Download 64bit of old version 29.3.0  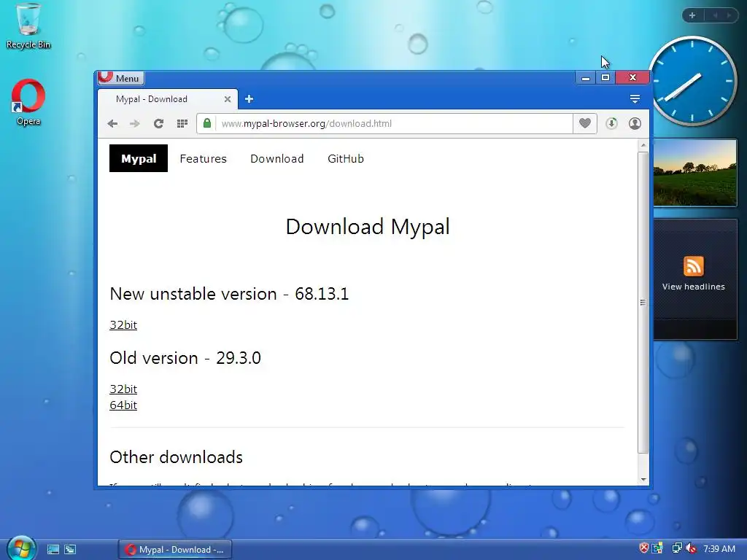pyautogui.click(x=123, y=405)
